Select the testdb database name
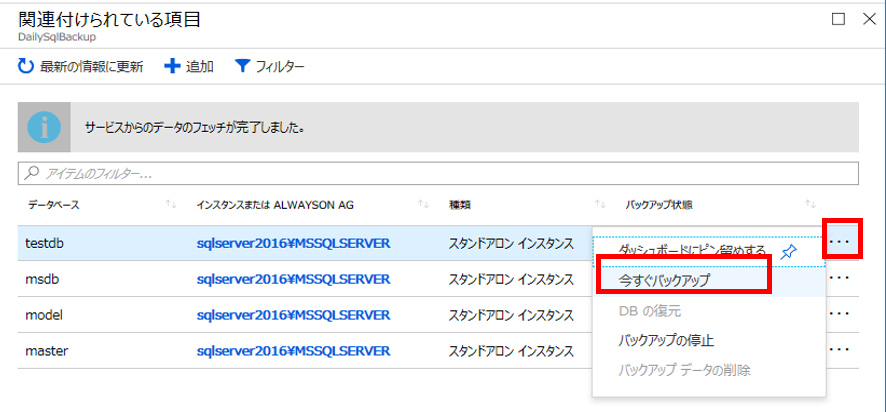Image resolution: width=886 pixels, height=412 pixels. [44, 244]
